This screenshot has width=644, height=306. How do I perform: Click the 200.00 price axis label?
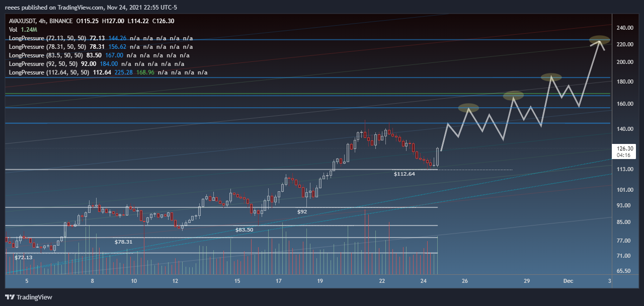624,62
